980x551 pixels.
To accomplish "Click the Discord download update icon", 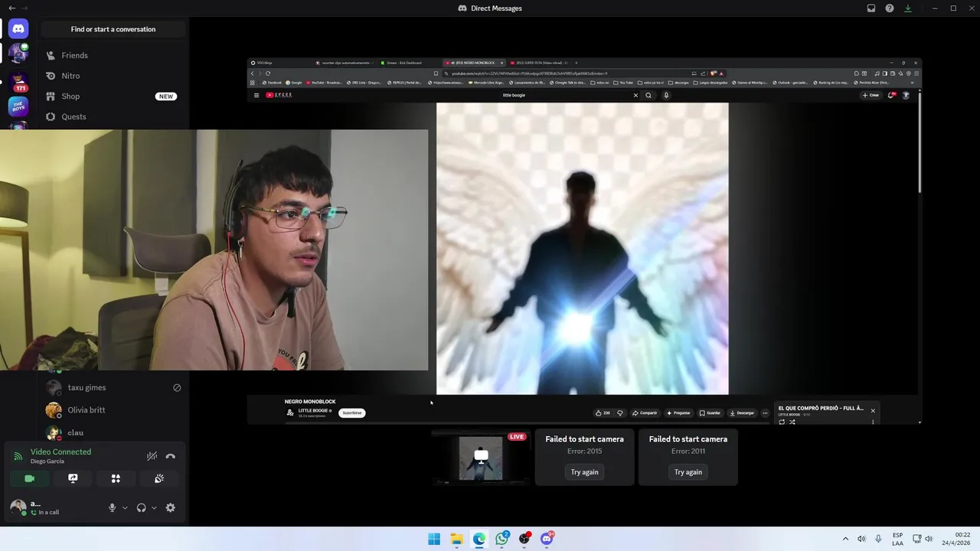I will point(908,8).
